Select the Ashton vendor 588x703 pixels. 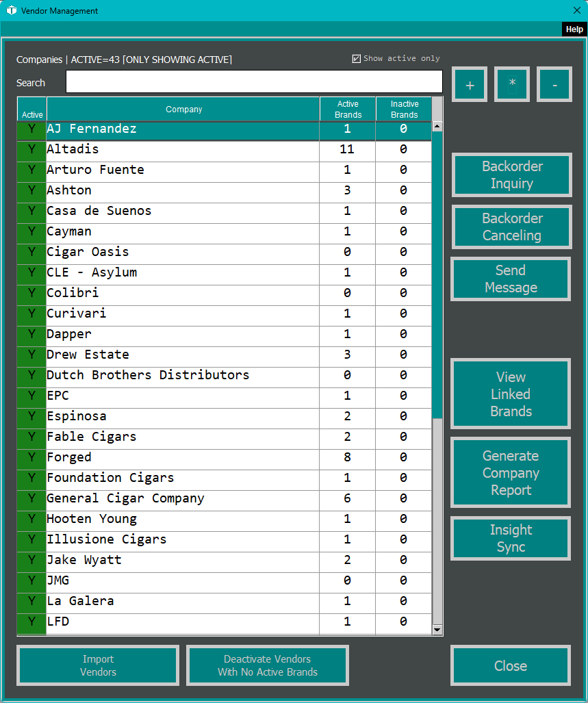coord(224,192)
